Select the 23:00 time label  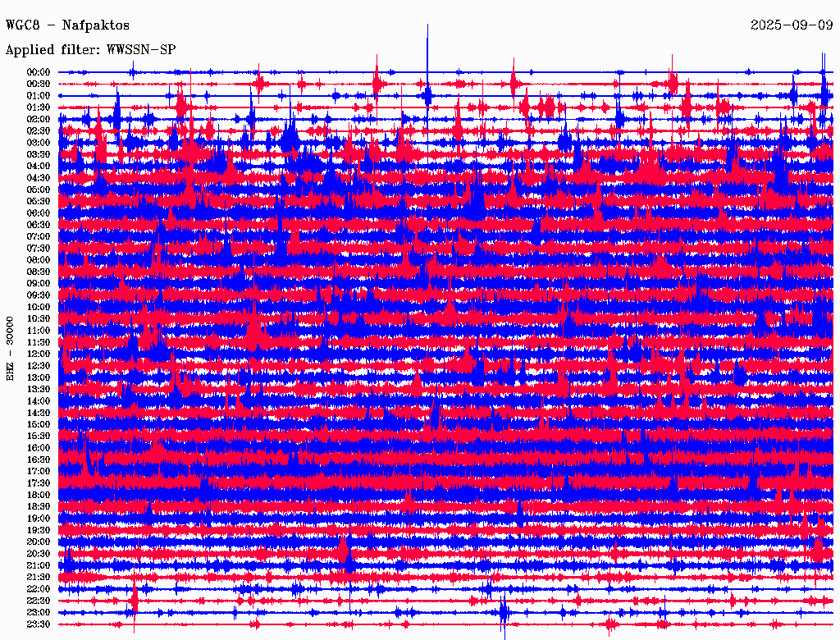tap(39, 613)
